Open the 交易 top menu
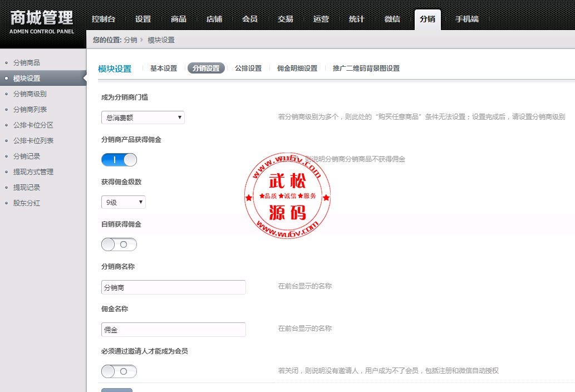This screenshot has width=575, height=392. [x=286, y=19]
